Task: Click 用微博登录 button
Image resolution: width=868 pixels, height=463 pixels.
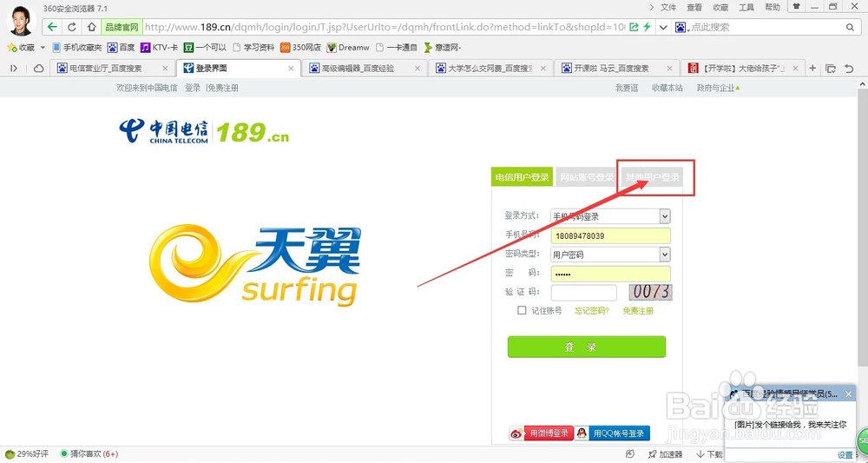Action: coord(541,433)
